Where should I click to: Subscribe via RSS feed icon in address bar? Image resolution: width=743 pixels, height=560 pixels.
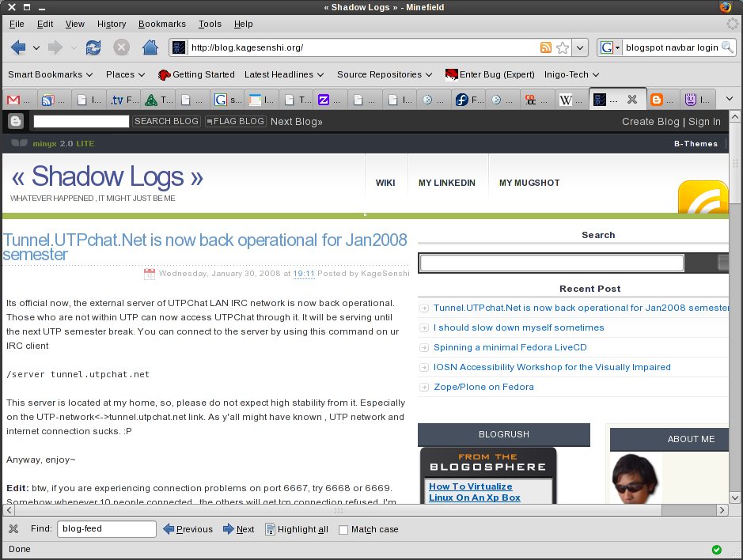click(x=546, y=47)
